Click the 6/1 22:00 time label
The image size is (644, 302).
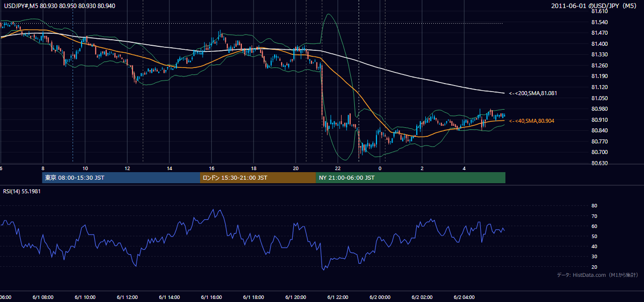[338, 297]
